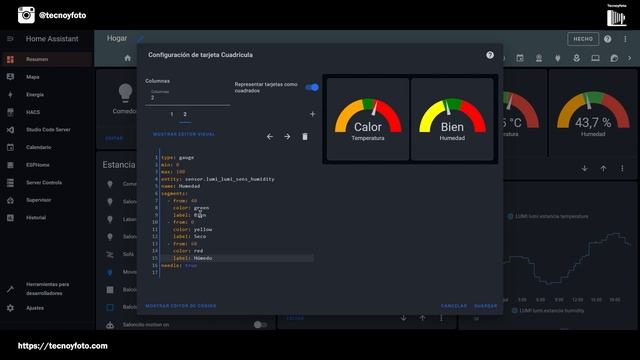Click EDITAR under the Comedor card
The image size is (640, 360).
point(114,138)
